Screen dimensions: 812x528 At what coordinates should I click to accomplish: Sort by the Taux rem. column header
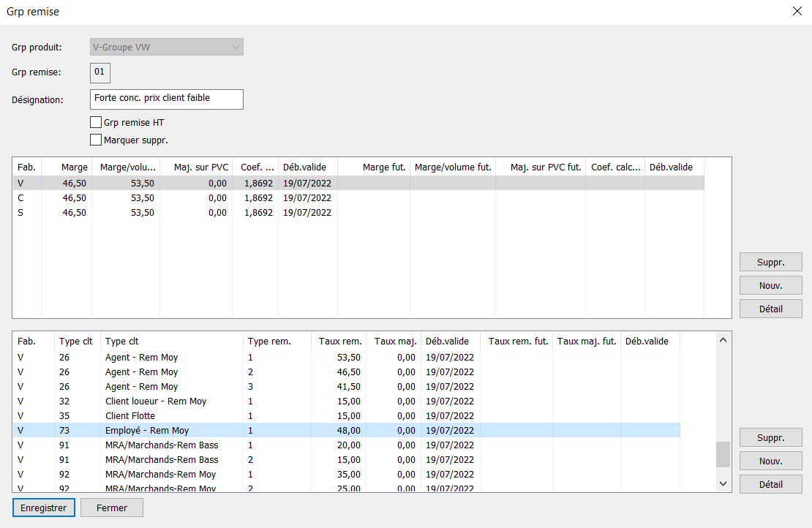[339, 341]
